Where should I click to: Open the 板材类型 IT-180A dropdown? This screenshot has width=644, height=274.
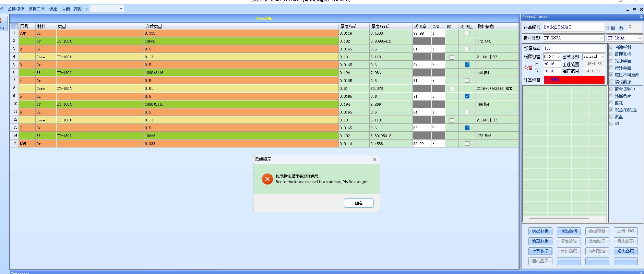point(574,38)
